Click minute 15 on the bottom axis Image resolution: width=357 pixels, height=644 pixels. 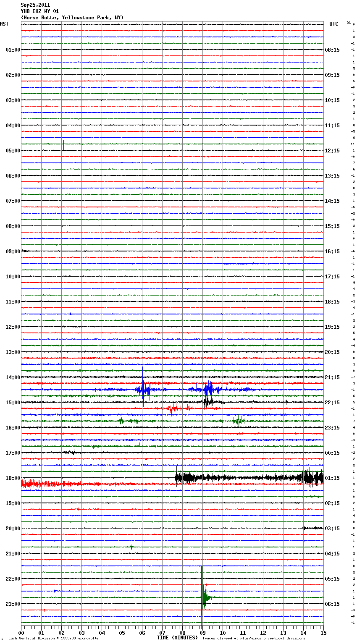click(323, 633)
